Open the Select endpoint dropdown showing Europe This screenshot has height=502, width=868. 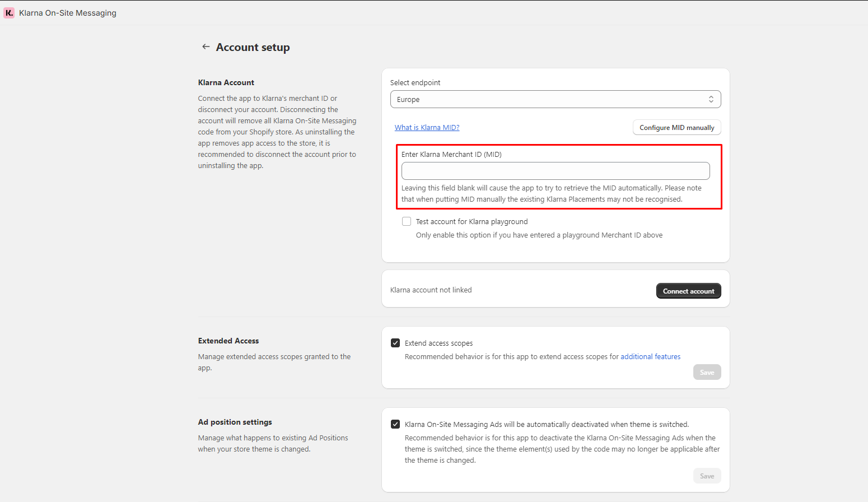(554, 99)
